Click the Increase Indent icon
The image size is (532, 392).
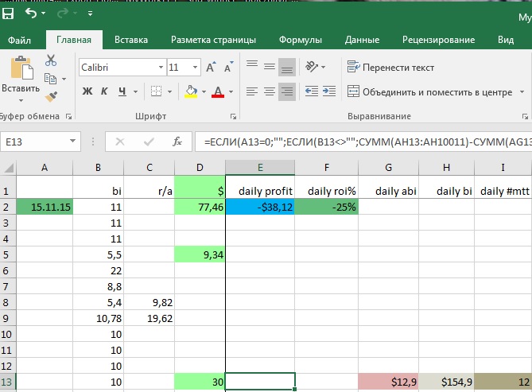330,91
